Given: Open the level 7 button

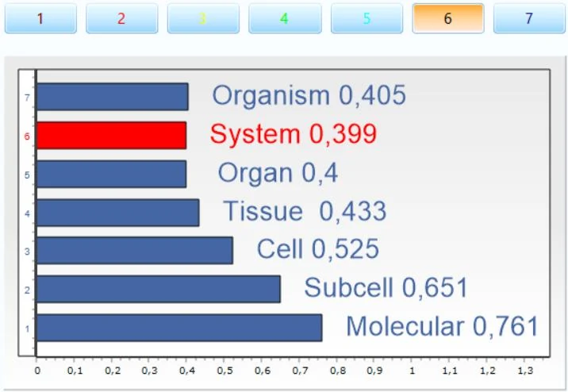Looking at the screenshot, I should click(x=529, y=18).
